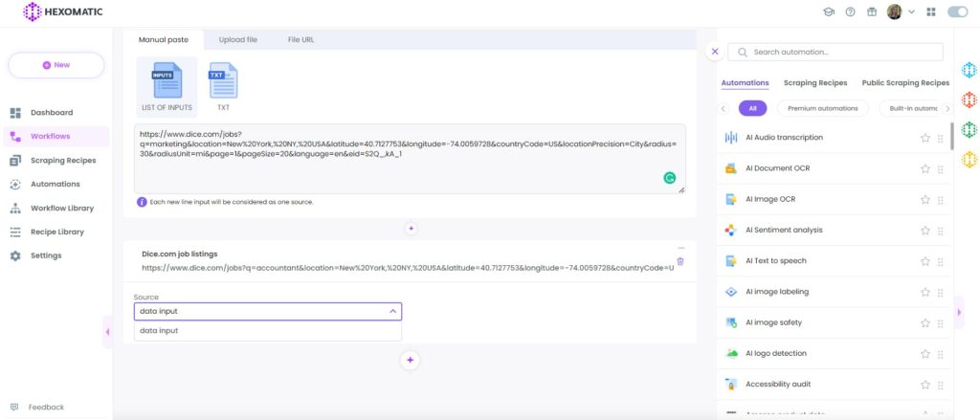Image resolution: width=980 pixels, height=420 pixels.
Task: Switch to the File URL tab
Action: 301,39
